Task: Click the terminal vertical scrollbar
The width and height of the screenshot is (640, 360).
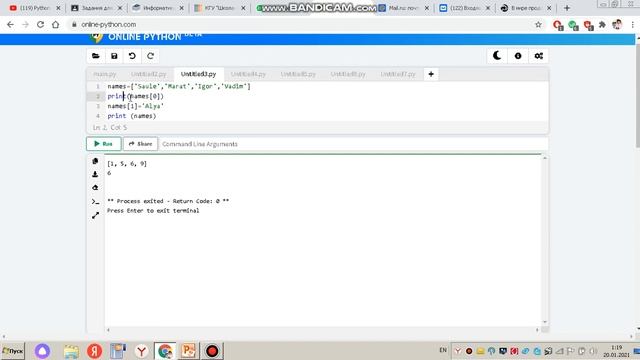Action: (544, 240)
